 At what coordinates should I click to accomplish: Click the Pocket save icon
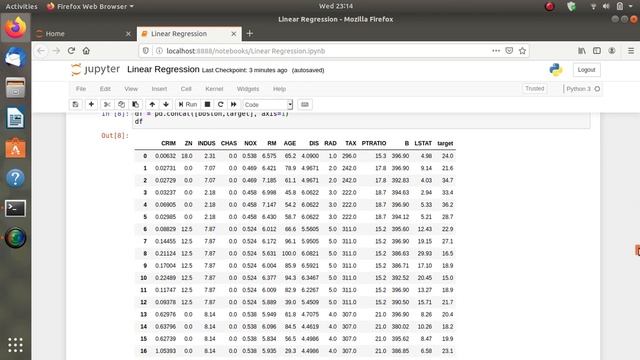pyautogui.click(x=509, y=51)
